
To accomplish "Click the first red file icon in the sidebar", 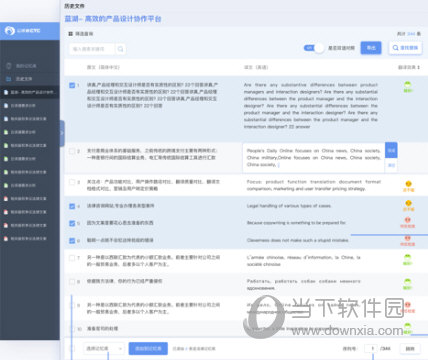I will (x=6, y=199).
